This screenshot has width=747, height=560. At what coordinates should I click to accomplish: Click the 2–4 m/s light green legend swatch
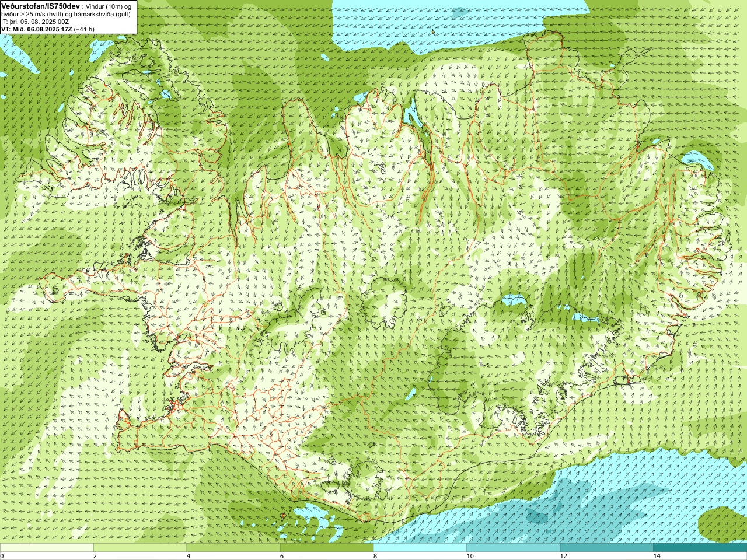(x=140, y=548)
